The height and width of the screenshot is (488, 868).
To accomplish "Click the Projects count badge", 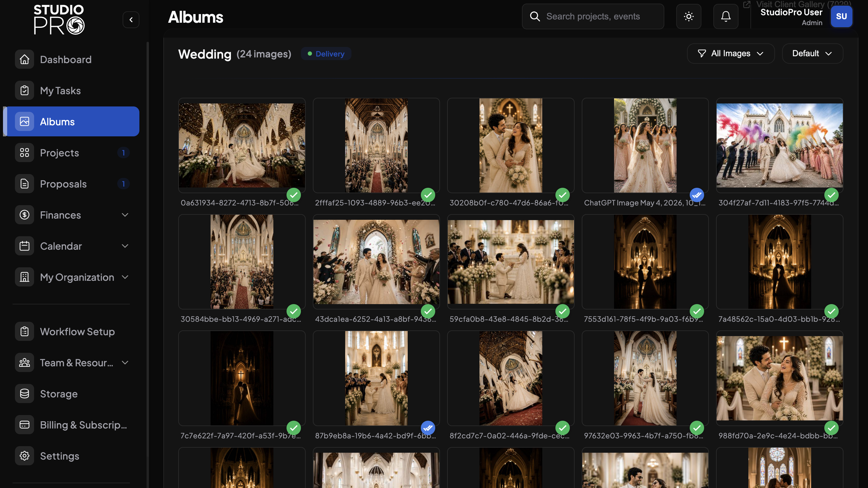I will [x=123, y=153].
